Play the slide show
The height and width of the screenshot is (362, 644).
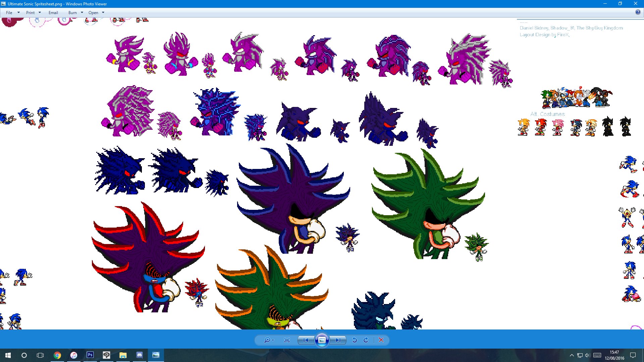[322, 340]
